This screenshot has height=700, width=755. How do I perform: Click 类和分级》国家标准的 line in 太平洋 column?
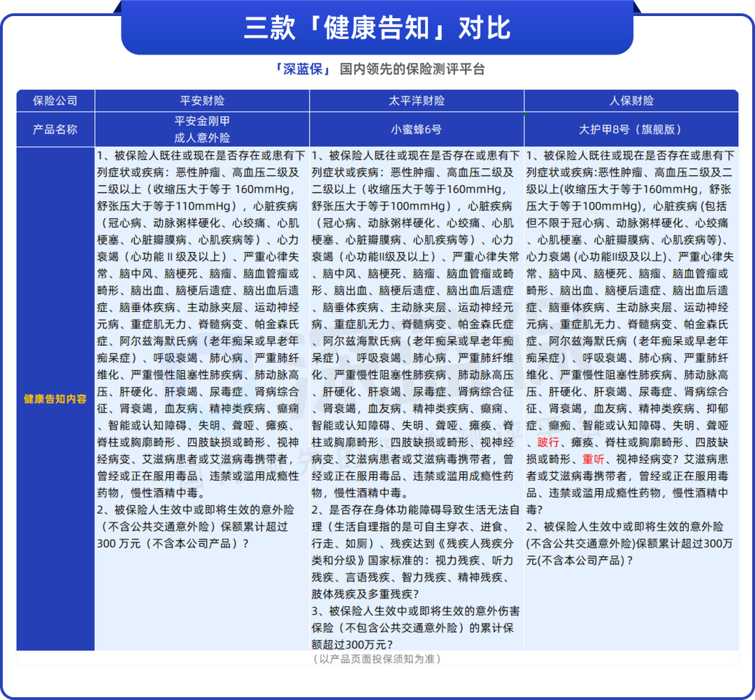412,560
